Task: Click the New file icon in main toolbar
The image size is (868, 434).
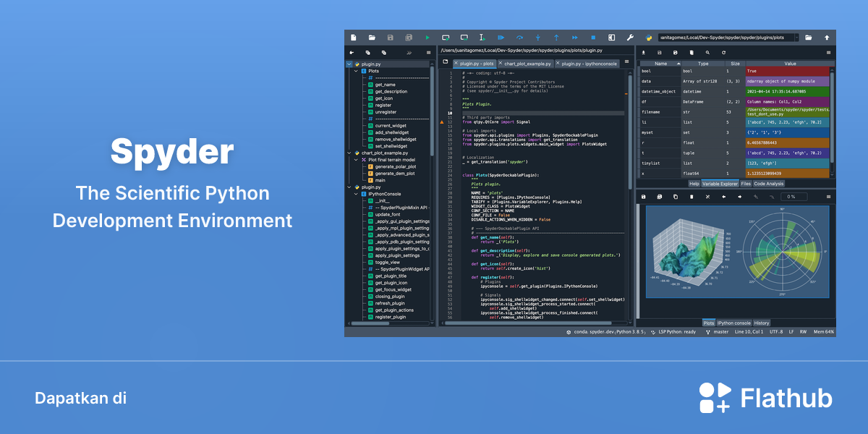Action: [x=354, y=37]
